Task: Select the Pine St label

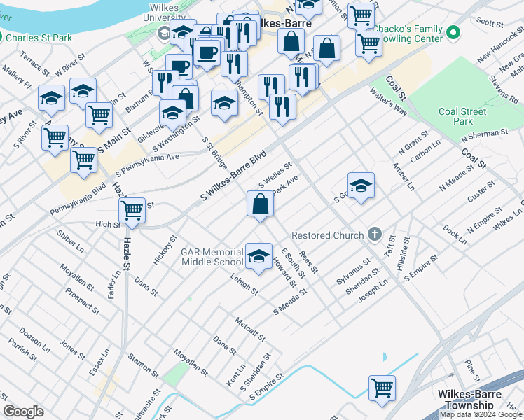Action: click(x=473, y=370)
